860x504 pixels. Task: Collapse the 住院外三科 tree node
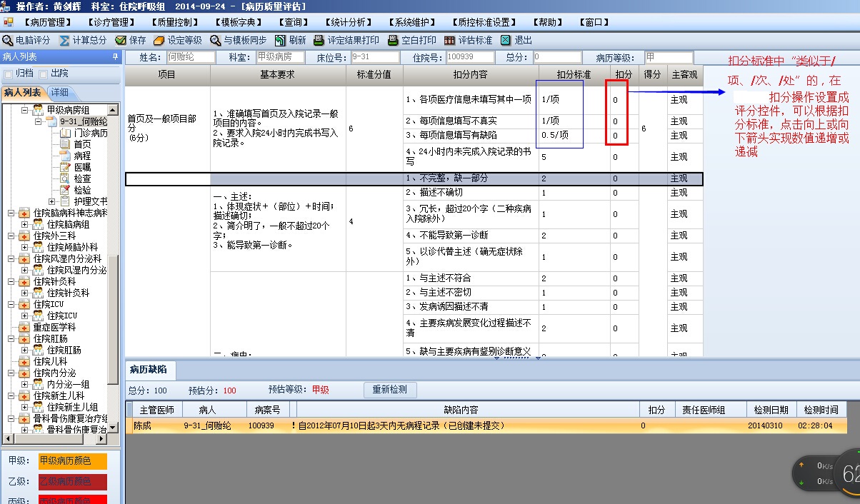click(x=10, y=236)
